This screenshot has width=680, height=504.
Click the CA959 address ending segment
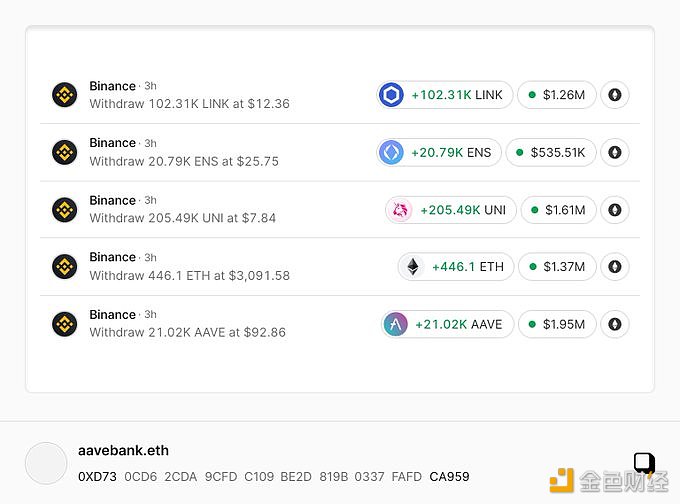pos(449,477)
